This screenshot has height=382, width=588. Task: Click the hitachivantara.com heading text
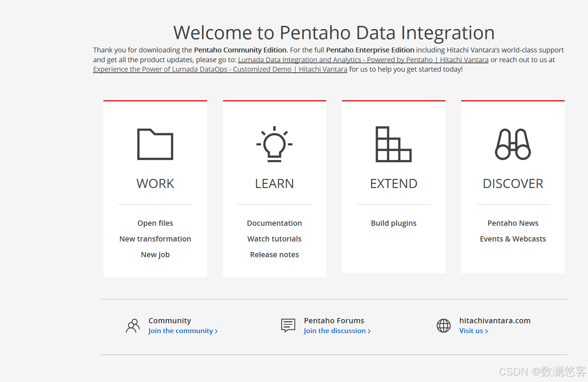coord(495,320)
